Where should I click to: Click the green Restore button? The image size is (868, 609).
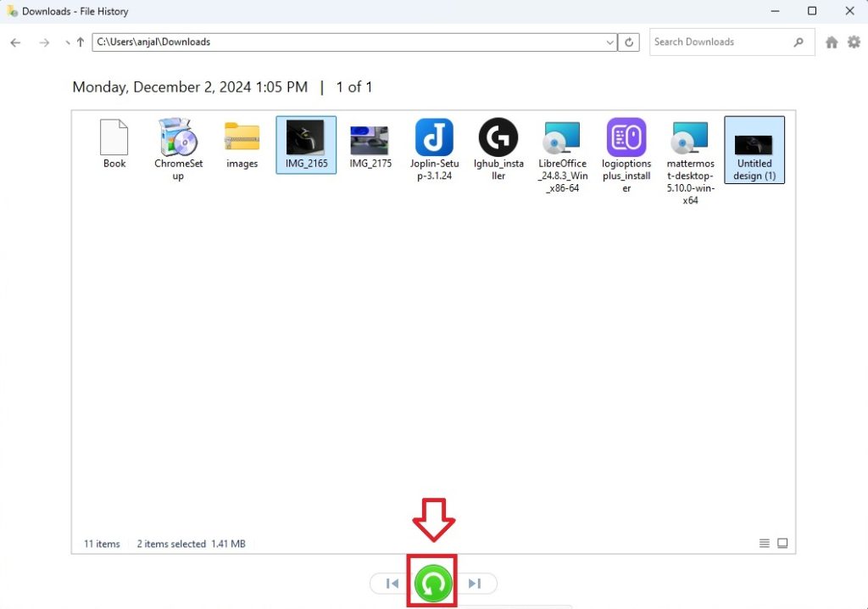point(433,583)
